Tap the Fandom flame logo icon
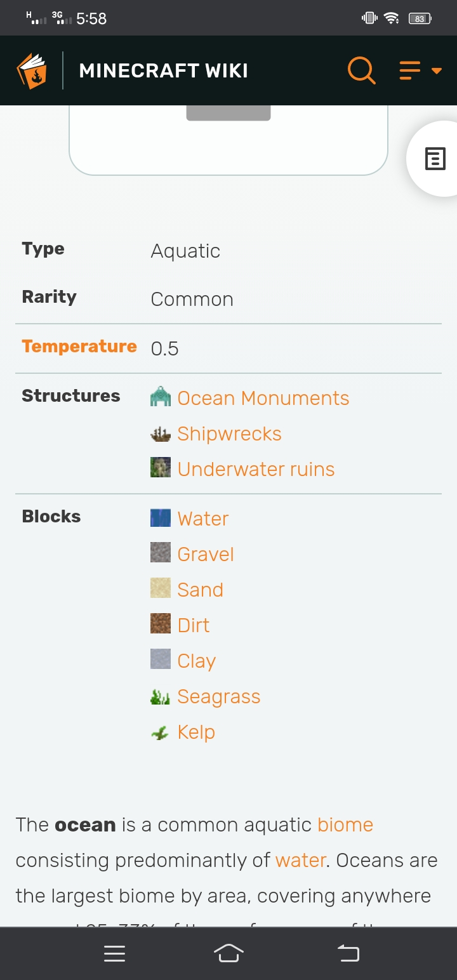 32,70
